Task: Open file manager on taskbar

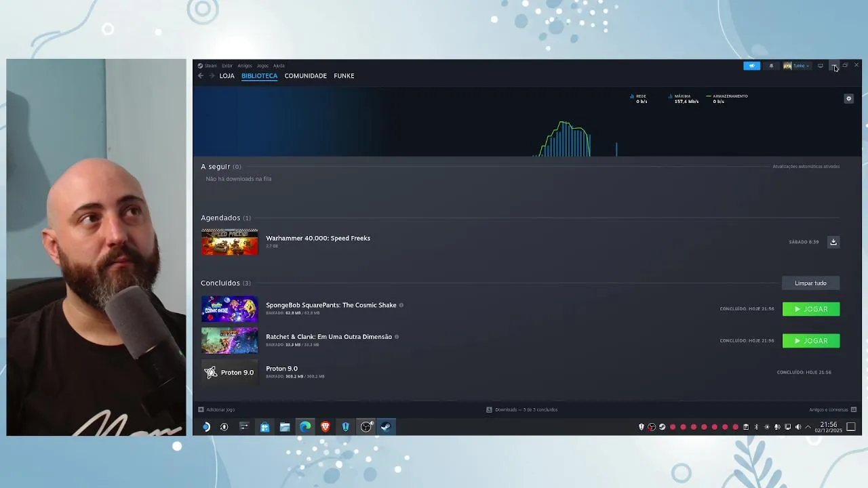Action: pos(285,427)
